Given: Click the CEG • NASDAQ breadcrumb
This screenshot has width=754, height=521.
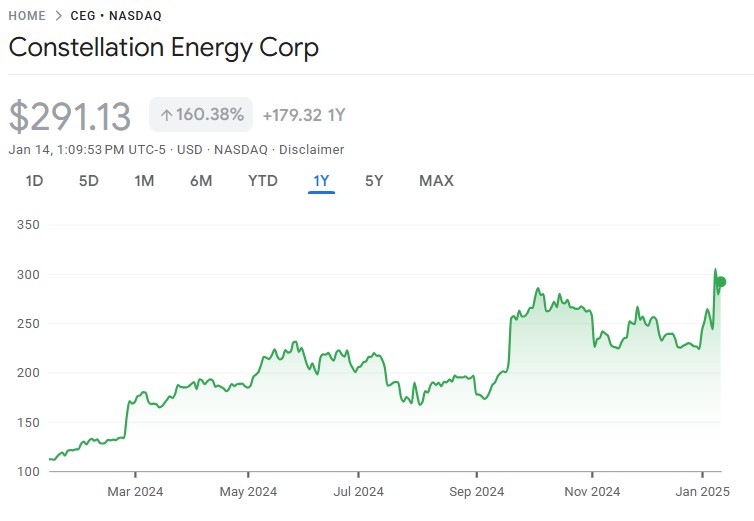Looking at the screenshot, I should click(x=116, y=16).
